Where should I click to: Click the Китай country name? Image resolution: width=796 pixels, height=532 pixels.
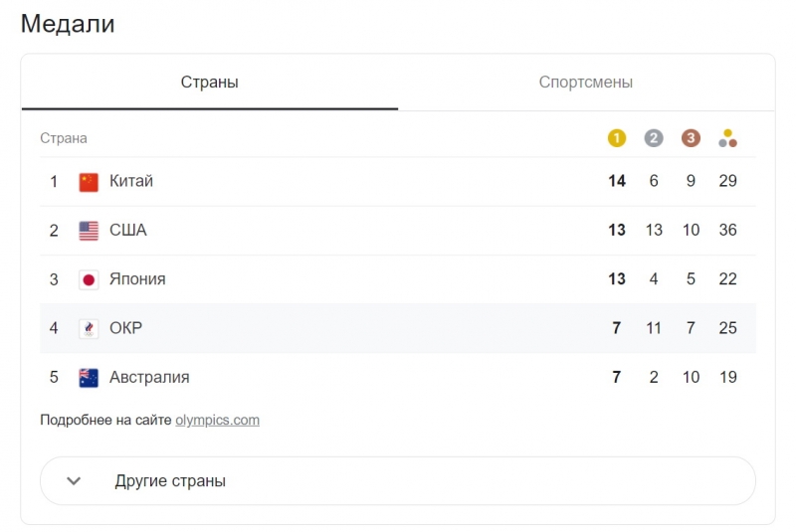point(131,181)
